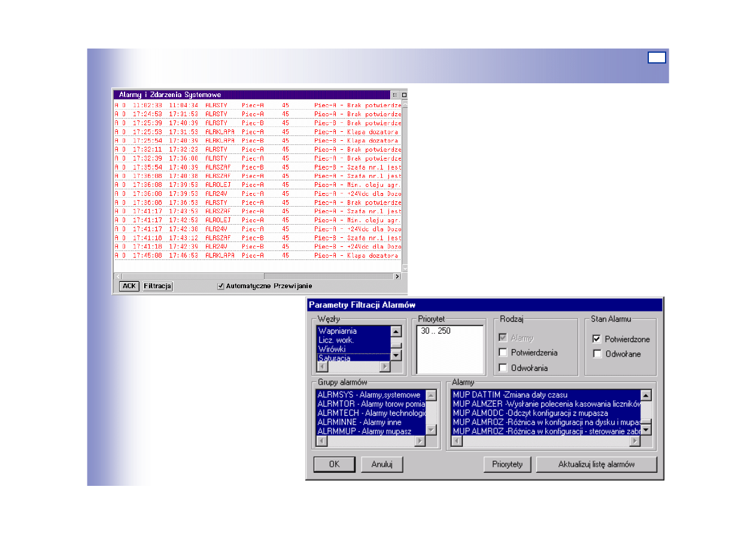Image resolution: width=756 pixels, height=535 pixels.
Task: Uncheck Potwierdzone in Stan Alarmu
Action: [597, 339]
